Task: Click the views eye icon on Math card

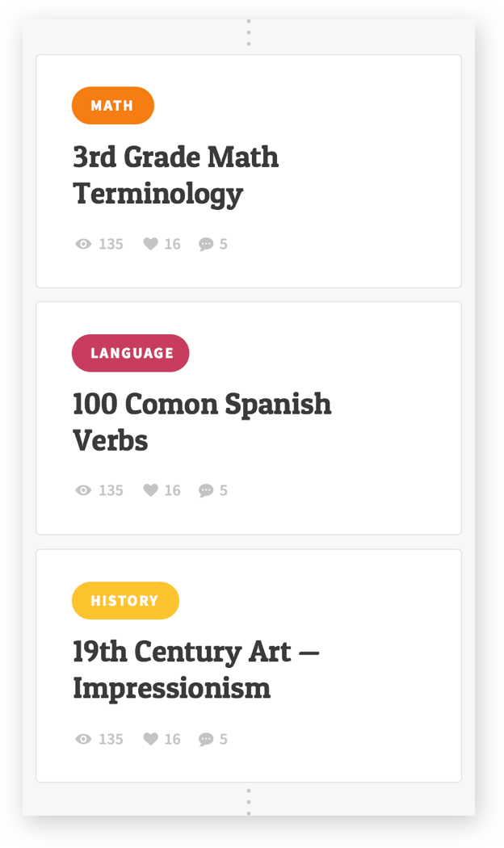Action: coord(83,244)
